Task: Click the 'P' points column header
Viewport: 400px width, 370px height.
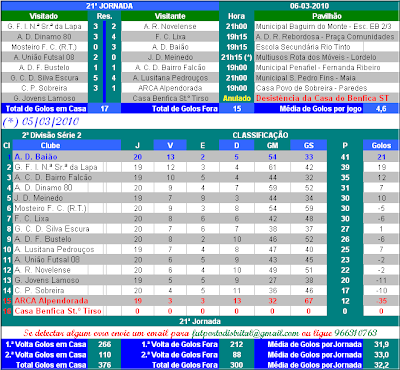Action: pyautogui.click(x=345, y=145)
